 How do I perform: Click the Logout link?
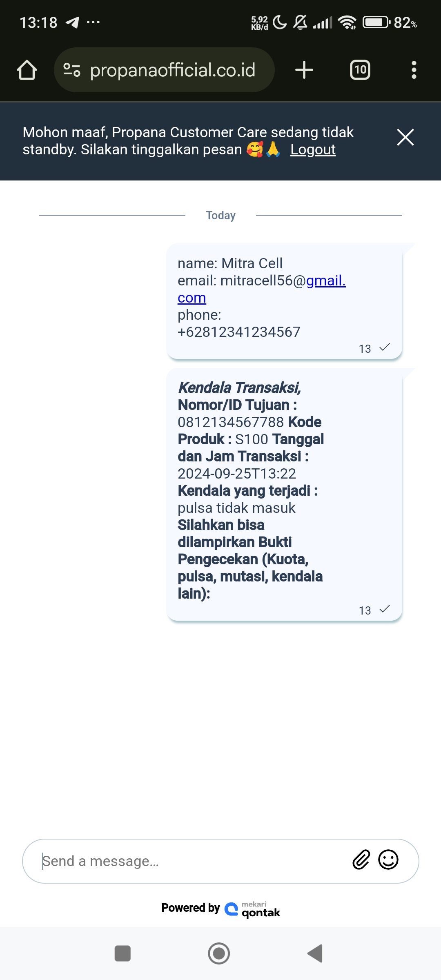pyautogui.click(x=313, y=149)
